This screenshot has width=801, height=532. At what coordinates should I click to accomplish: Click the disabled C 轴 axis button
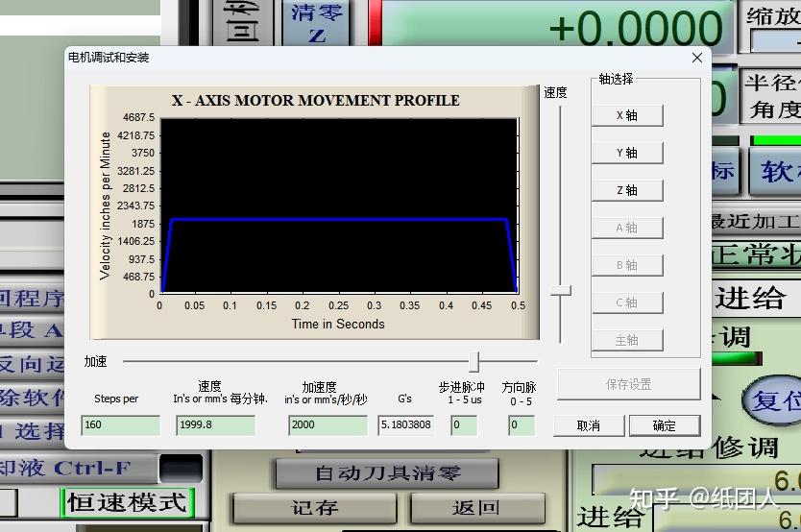(x=627, y=302)
